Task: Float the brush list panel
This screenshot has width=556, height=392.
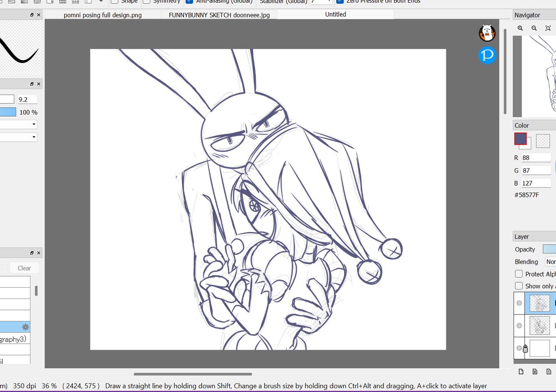Action: click(x=32, y=253)
